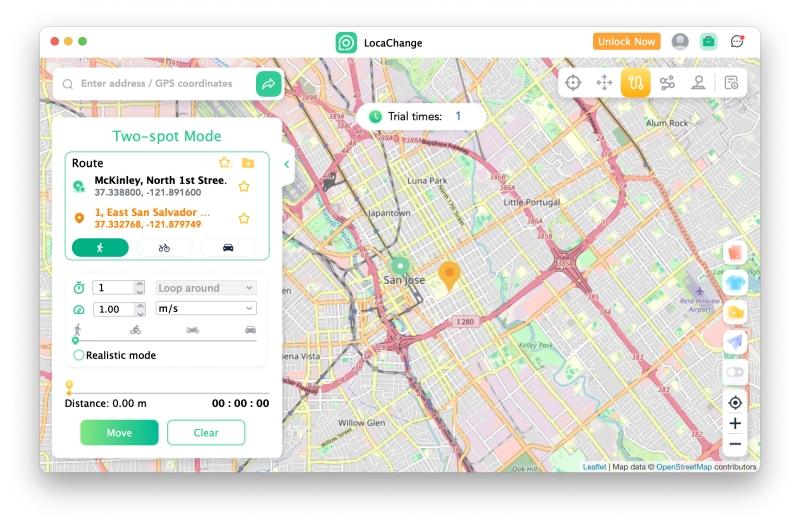Choose cycling travel mode
Image resolution: width=800 pixels, height=525 pixels.
tap(164, 248)
